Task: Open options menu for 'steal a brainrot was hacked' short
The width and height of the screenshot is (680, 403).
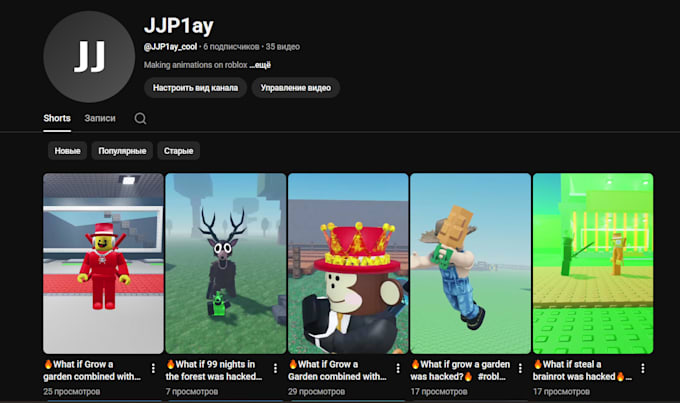Action: click(x=643, y=368)
